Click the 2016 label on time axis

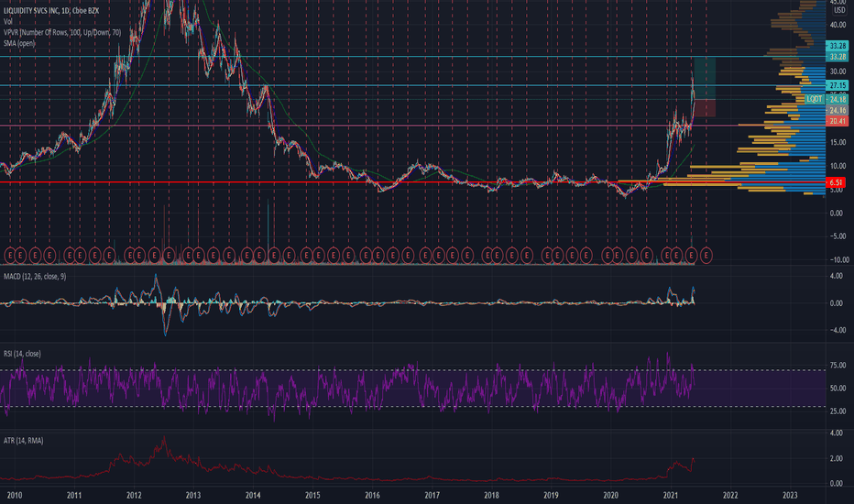tap(373, 496)
